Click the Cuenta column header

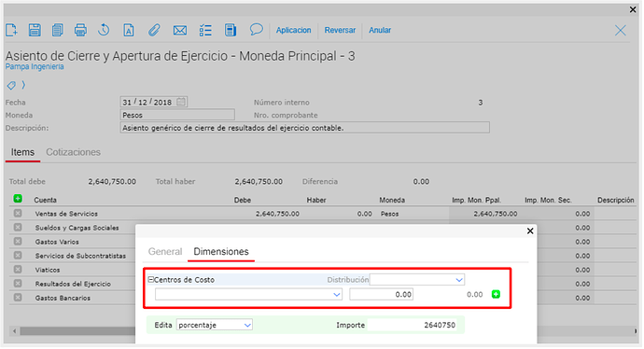coord(45,200)
